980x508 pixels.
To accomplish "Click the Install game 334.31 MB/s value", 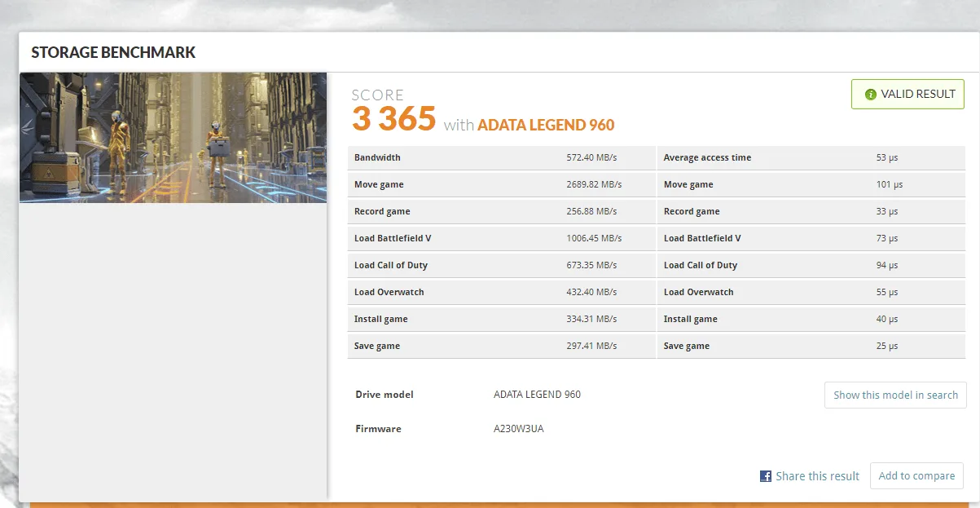I will (x=591, y=319).
